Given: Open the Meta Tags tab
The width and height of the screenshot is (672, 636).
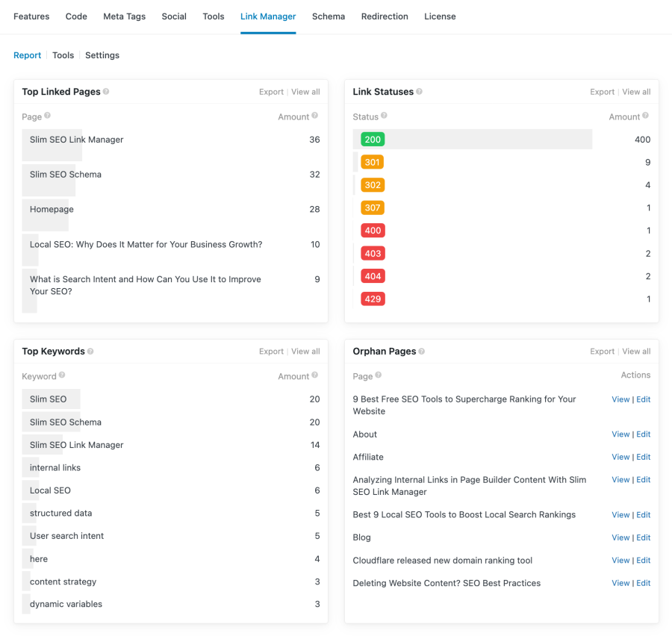Looking at the screenshot, I should 124,16.
